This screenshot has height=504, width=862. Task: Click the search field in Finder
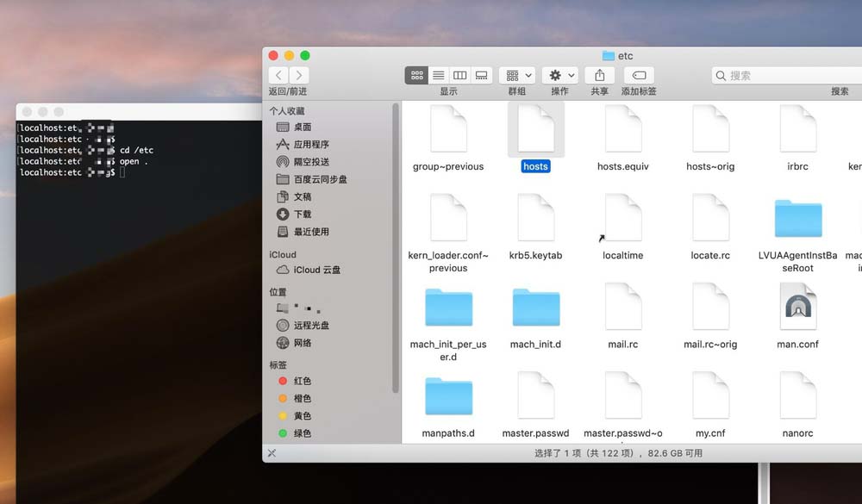(787, 75)
